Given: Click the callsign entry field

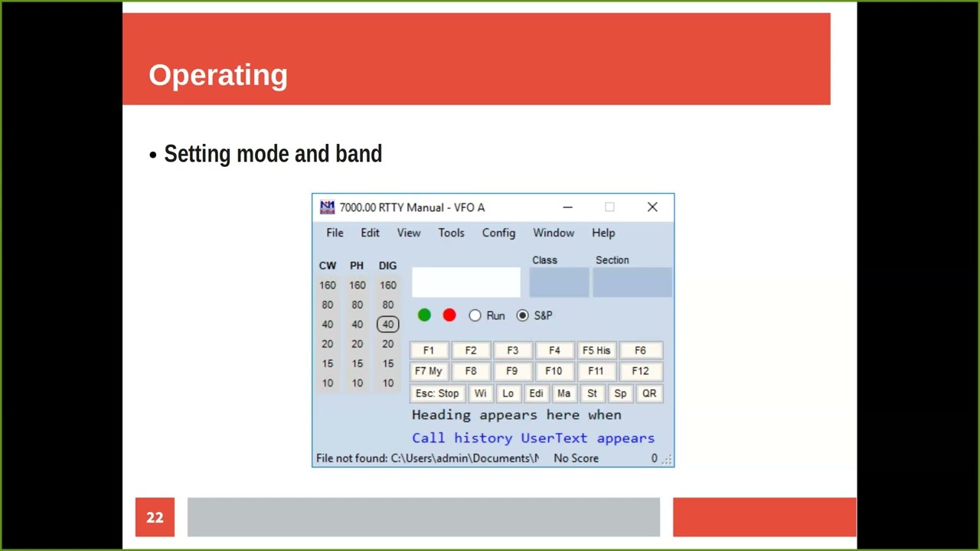Looking at the screenshot, I should pyautogui.click(x=466, y=282).
